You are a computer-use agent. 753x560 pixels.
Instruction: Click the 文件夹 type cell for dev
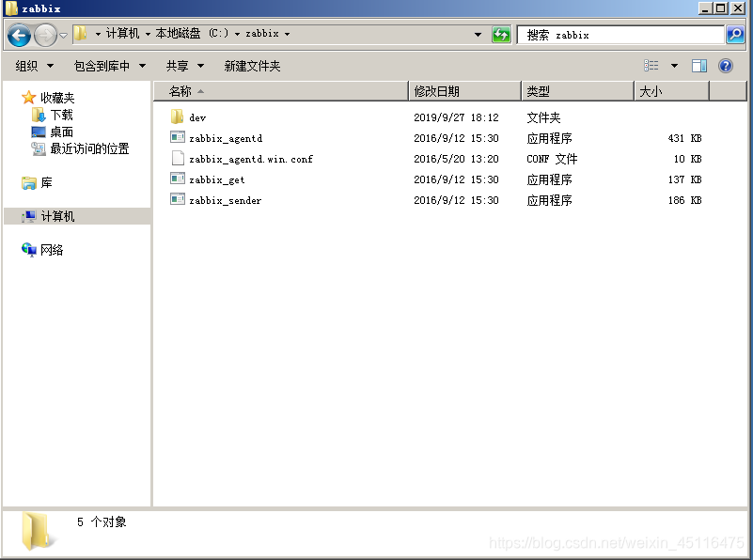click(543, 117)
